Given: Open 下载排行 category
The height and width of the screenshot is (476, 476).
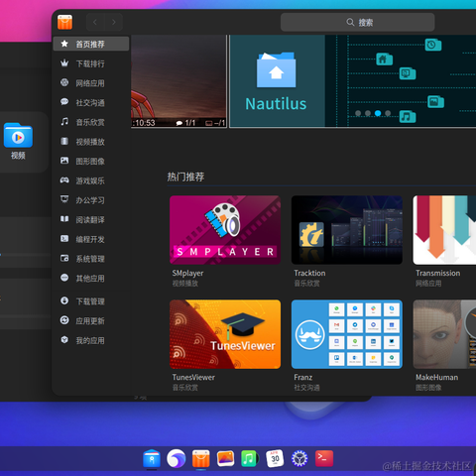Looking at the screenshot, I should click(90, 63).
